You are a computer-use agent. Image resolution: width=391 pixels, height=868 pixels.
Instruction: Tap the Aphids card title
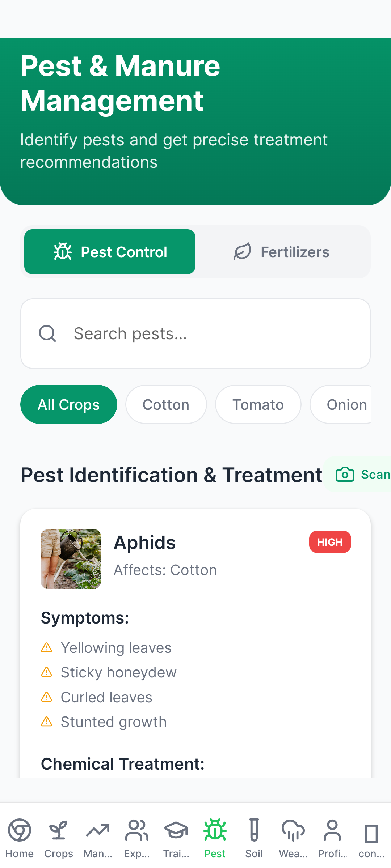point(145,543)
